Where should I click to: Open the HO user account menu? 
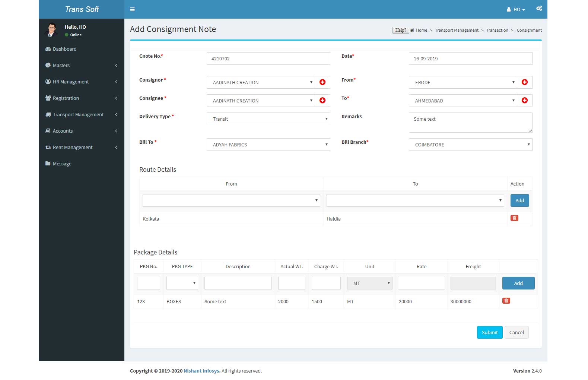[516, 10]
